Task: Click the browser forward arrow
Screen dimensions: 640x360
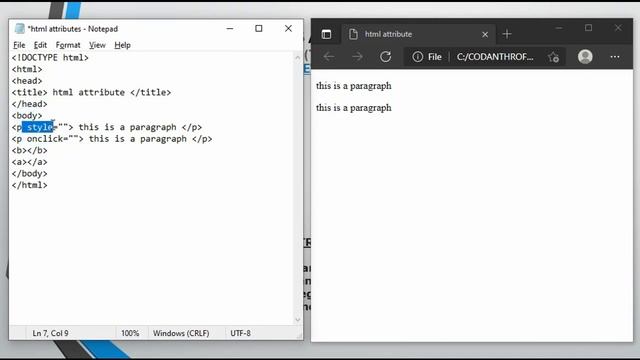Action: [x=357, y=57]
